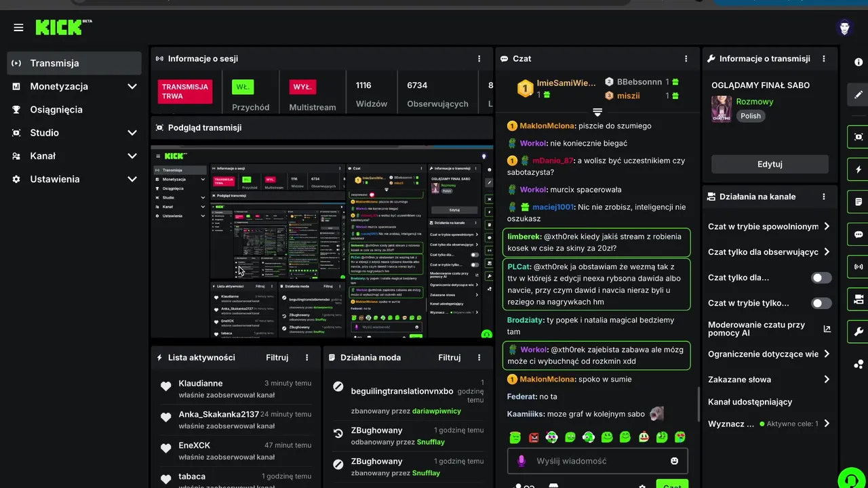Click the purple microphone icon in chat input
The height and width of the screenshot is (488, 868).
pos(521,461)
